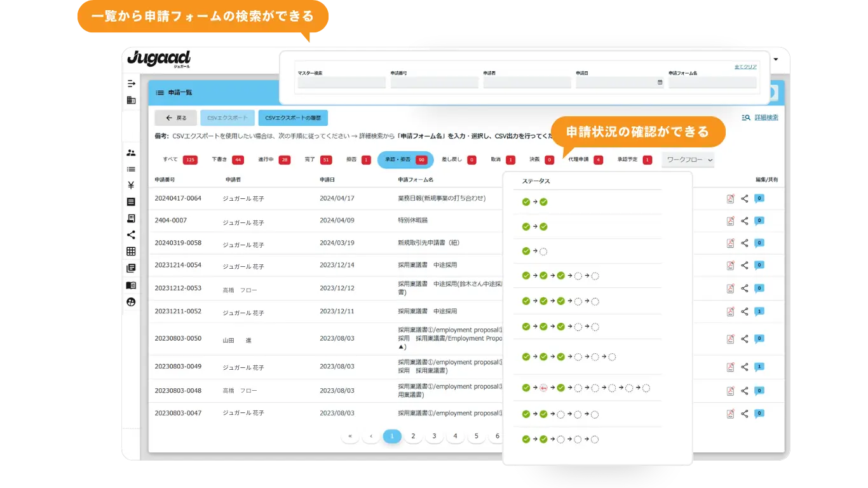Viewport: 868px width, 488px height.
Task: Focus the 申請フォーム名 search field
Action: click(712, 83)
